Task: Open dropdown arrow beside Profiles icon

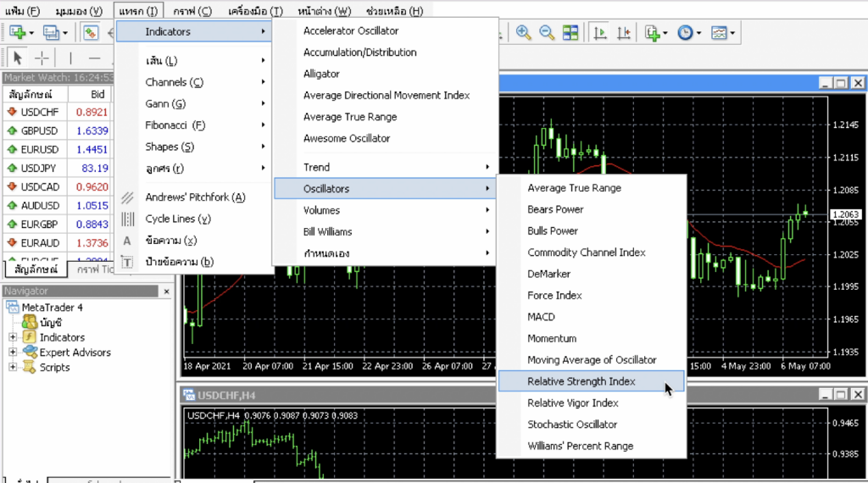Action: [64, 33]
